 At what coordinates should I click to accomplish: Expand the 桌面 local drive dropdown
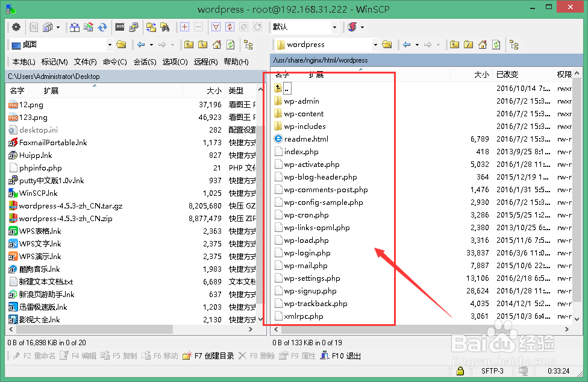[110, 45]
